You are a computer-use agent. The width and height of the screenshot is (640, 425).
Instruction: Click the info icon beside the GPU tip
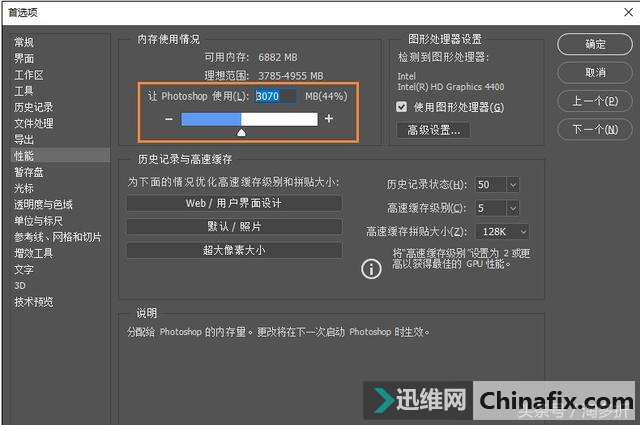[371, 269]
